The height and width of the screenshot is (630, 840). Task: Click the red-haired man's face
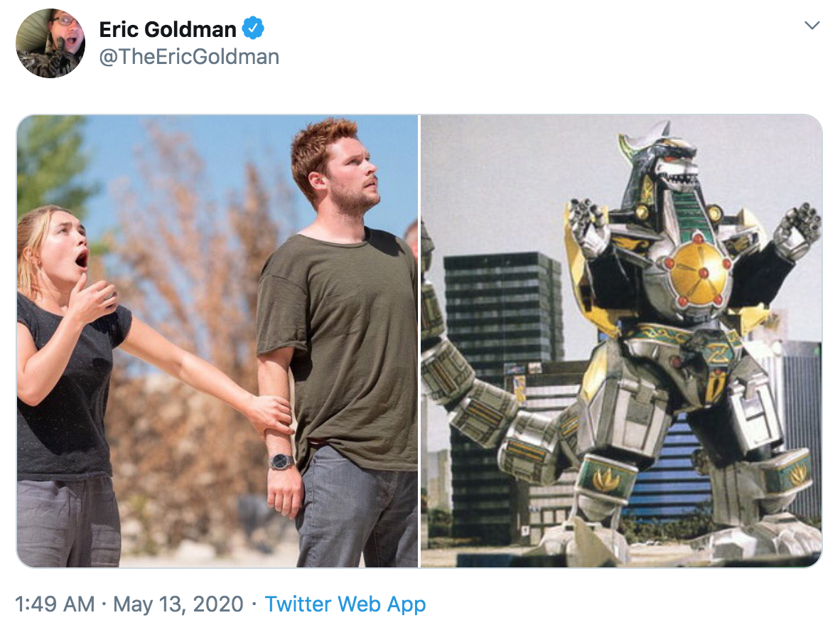(x=350, y=178)
